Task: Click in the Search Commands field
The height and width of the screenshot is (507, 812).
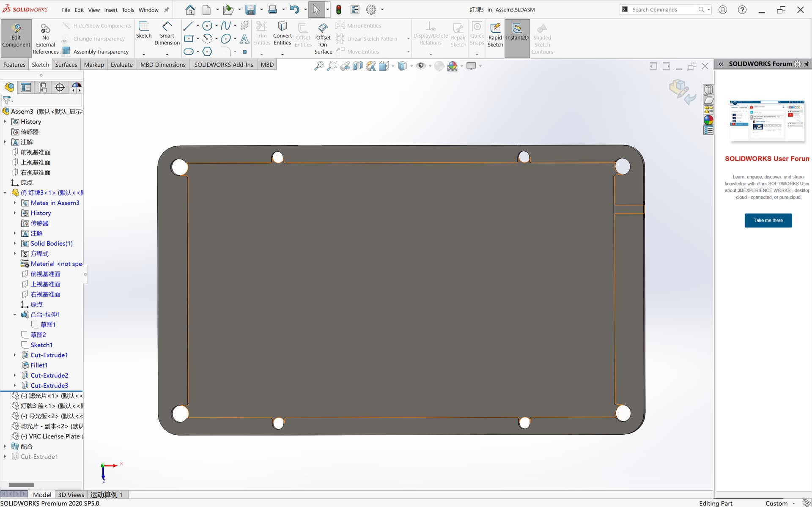Action: point(664,10)
